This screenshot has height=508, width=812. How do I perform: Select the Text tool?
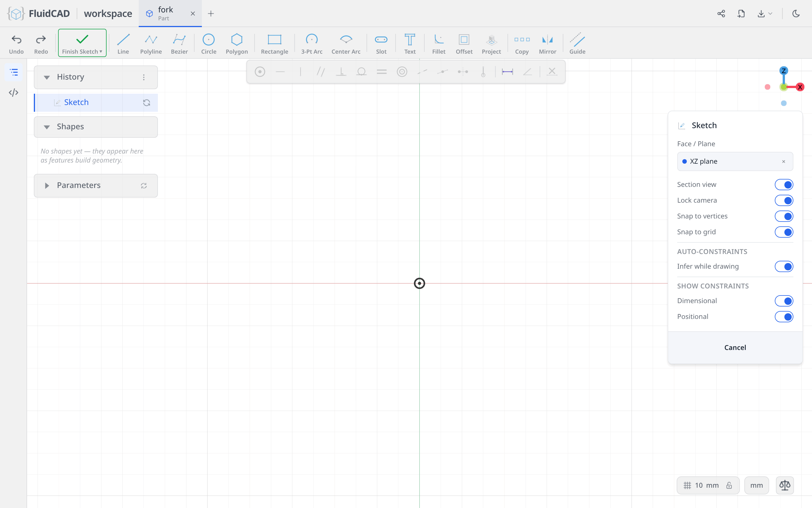coord(410,44)
